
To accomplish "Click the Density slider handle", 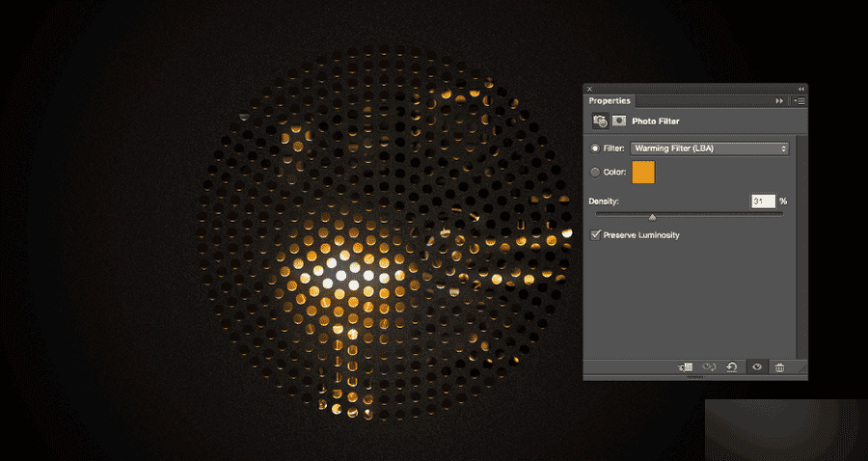I will [x=652, y=217].
